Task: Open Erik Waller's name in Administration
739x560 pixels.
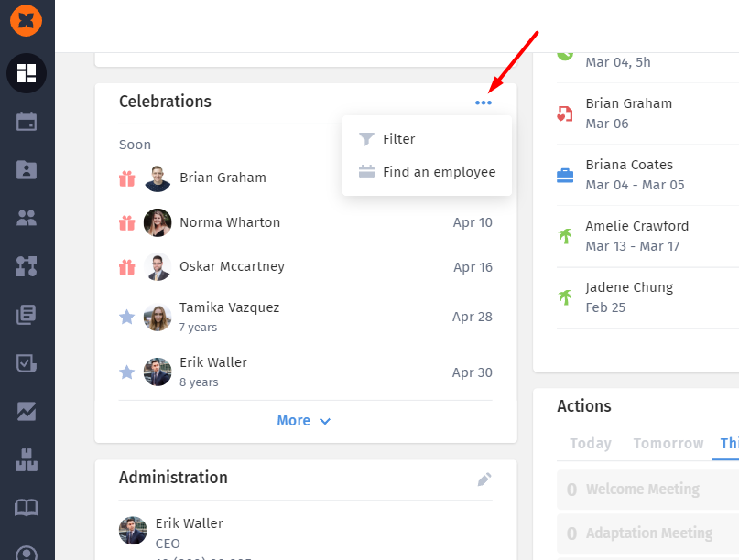Action: [x=189, y=523]
